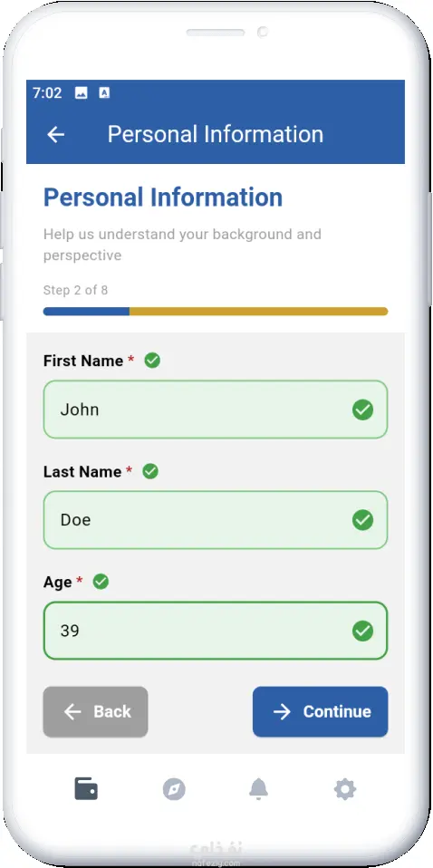Focus the First Name input field
433x868 pixels.
(x=216, y=410)
